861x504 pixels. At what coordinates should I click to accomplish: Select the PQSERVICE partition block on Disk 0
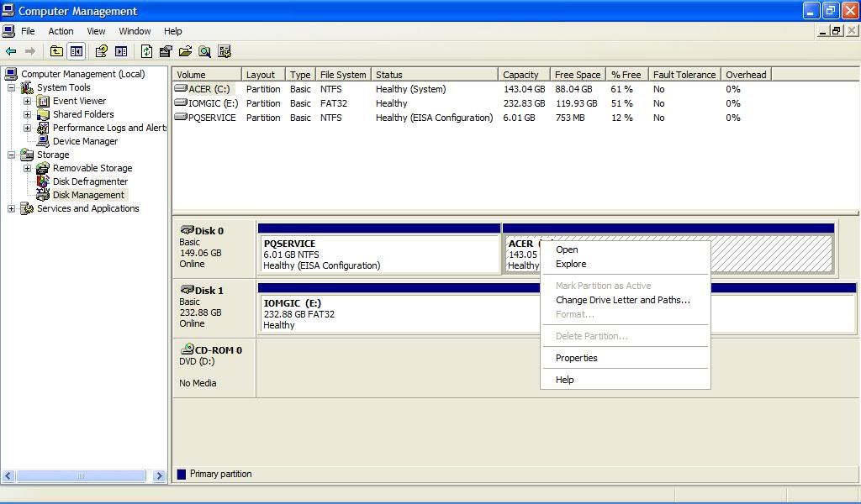tap(379, 249)
